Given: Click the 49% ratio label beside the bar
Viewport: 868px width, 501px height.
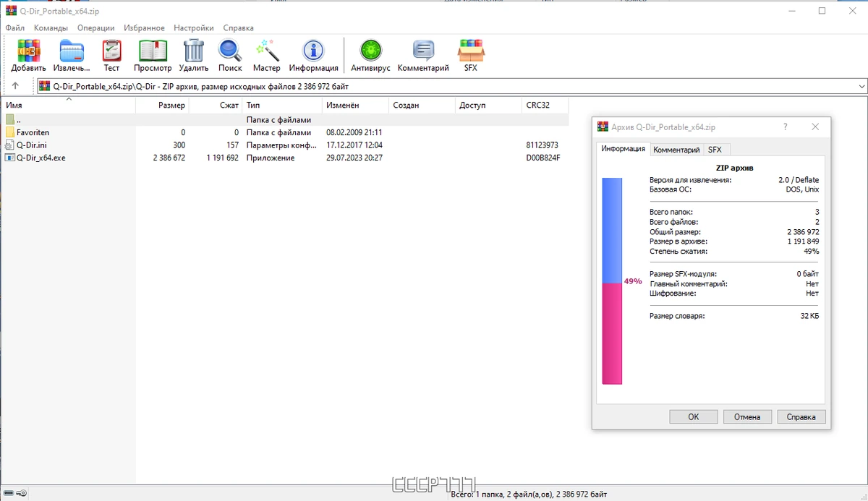Looking at the screenshot, I should coord(633,281).
